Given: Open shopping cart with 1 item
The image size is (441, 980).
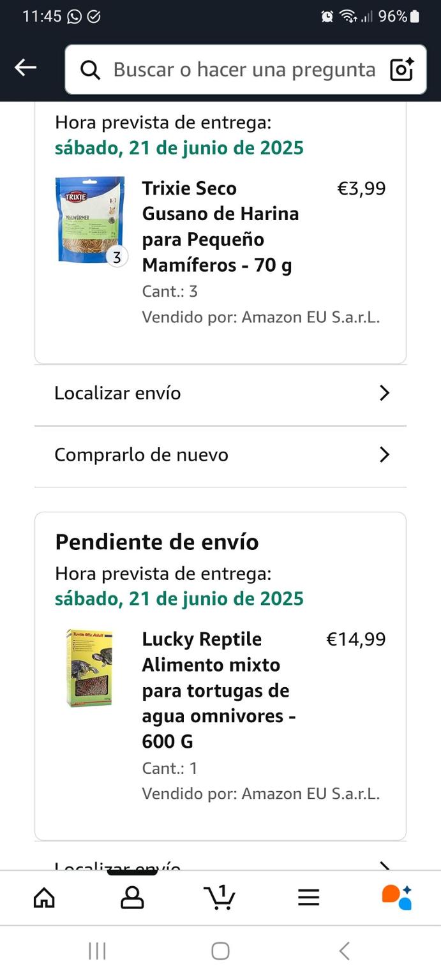Looking at the screenshot, I should click(x=220, y=897).
